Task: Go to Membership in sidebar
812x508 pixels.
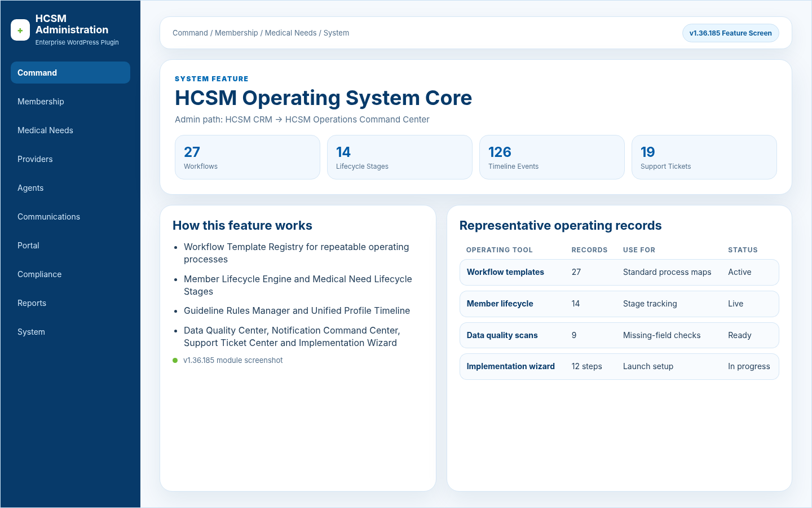Action: pyautogui.click(x=70, y=102)
